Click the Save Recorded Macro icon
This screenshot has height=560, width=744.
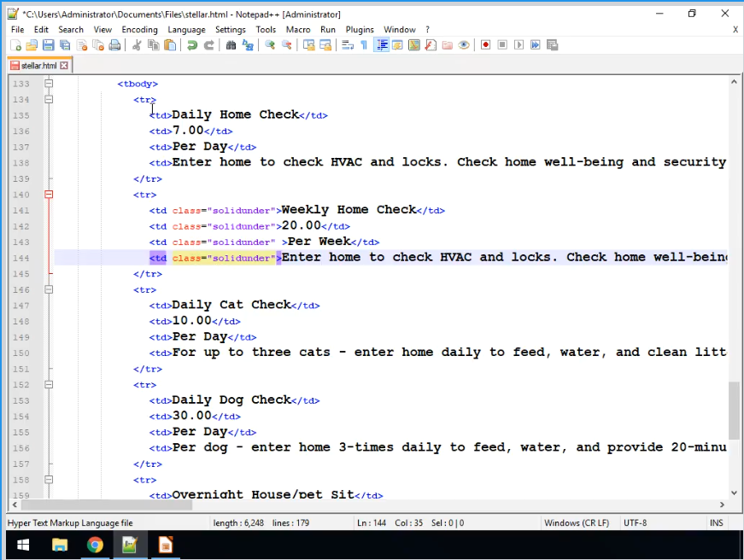pyautogui.click(x=552, y=45)
